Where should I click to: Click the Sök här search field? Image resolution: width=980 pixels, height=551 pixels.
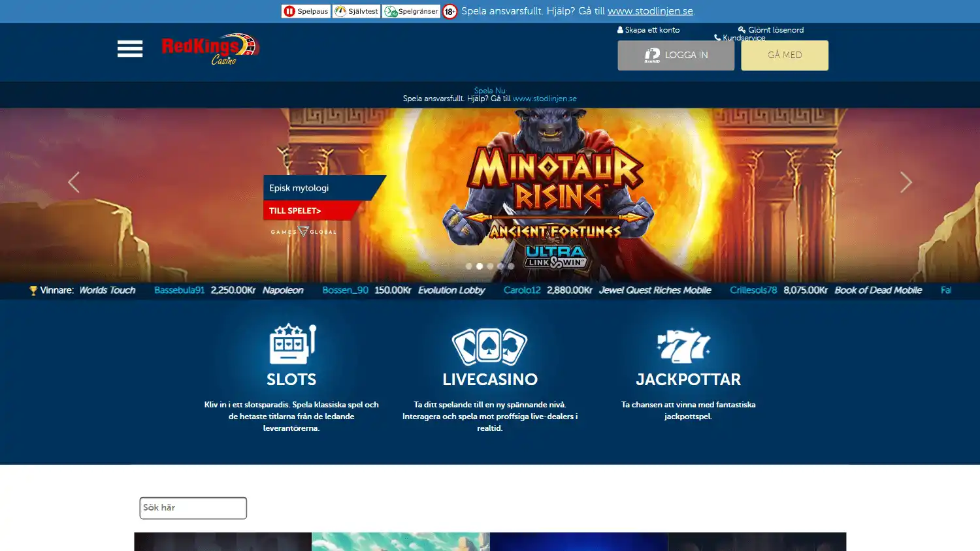coord(193,508)
